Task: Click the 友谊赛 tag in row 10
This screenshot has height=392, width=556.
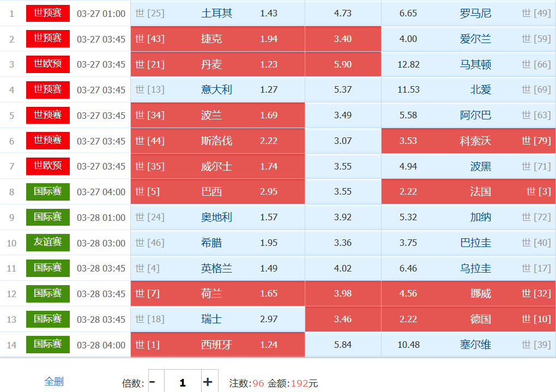Action: tap(48, 243)
